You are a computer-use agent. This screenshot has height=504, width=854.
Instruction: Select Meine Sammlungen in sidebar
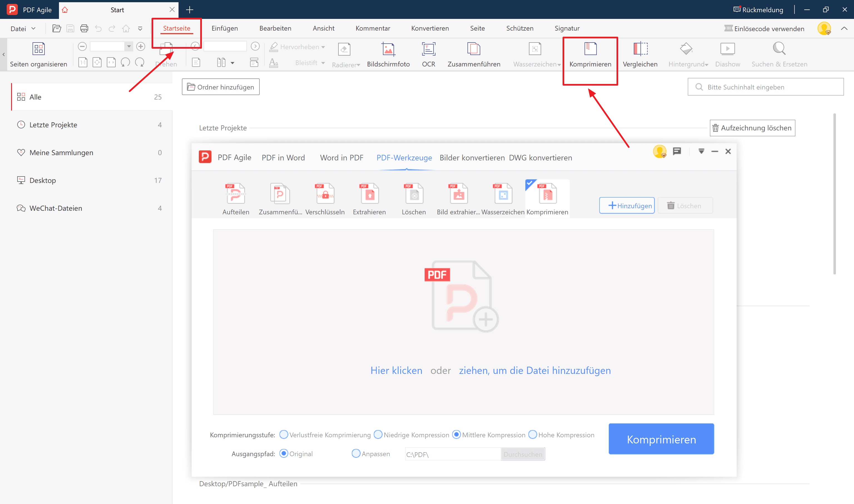tap(92, 153)
